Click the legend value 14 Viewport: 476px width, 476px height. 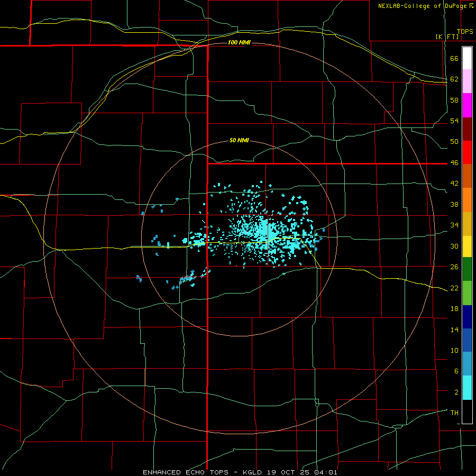(454, 329)
